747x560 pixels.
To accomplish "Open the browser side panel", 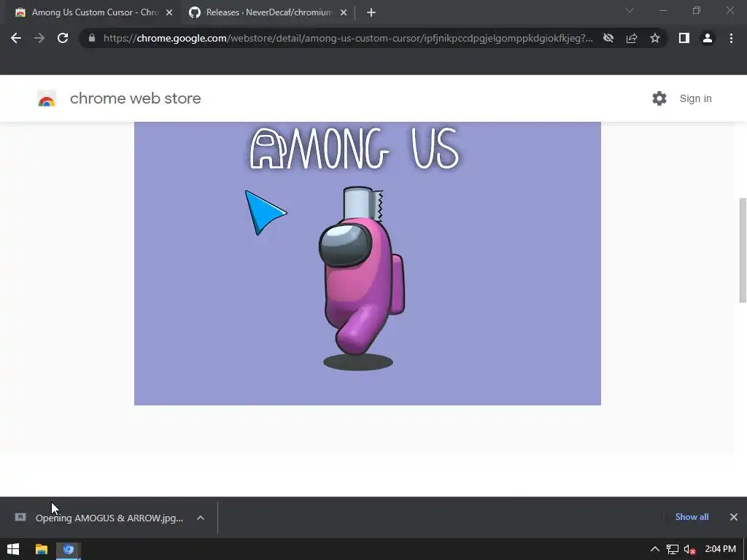I will point(684,38).
